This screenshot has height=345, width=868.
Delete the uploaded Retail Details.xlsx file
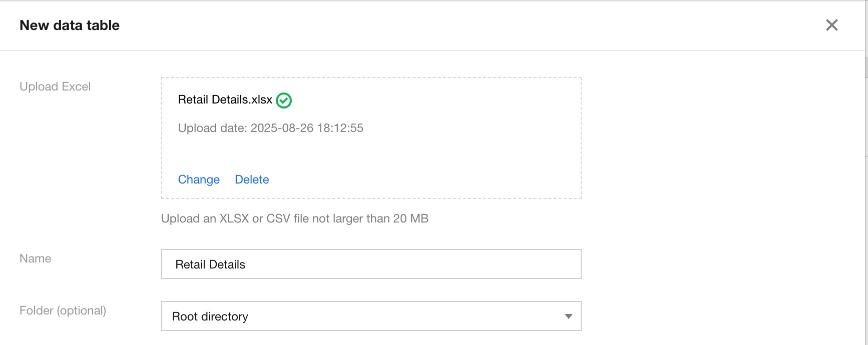coord(252,179)
